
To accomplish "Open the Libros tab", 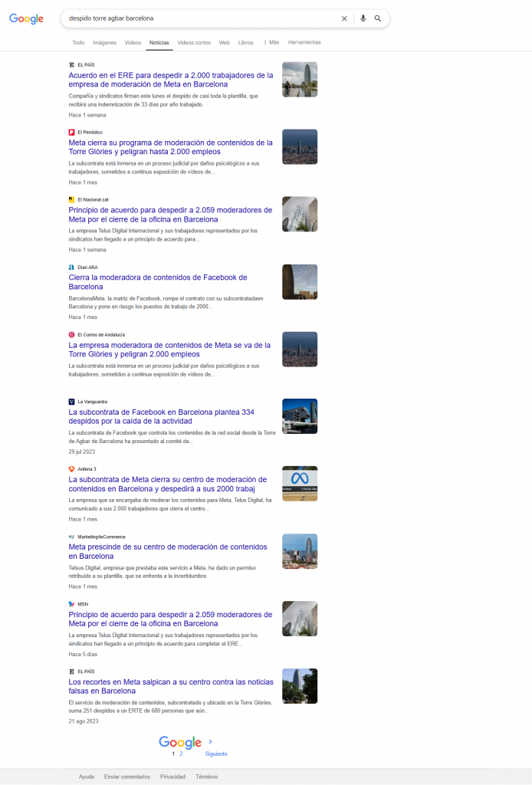I will coord(246,43).
